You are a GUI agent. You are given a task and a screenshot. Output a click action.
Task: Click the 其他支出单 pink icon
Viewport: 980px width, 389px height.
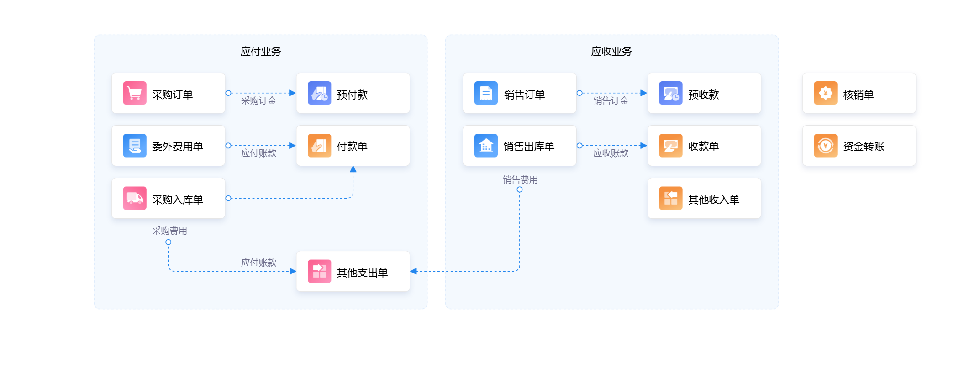[x=319, y=271]
